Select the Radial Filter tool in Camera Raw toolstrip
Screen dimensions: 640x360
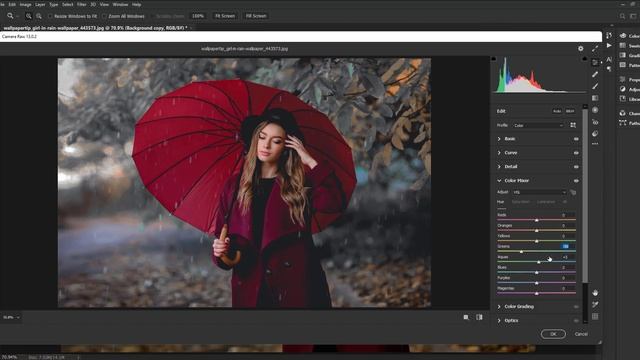[595, 110]
